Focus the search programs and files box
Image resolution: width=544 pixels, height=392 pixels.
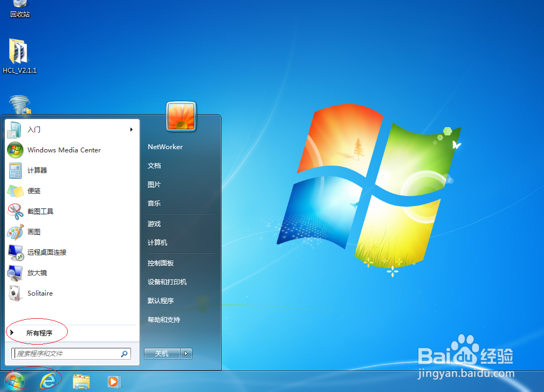coord(71,354)
